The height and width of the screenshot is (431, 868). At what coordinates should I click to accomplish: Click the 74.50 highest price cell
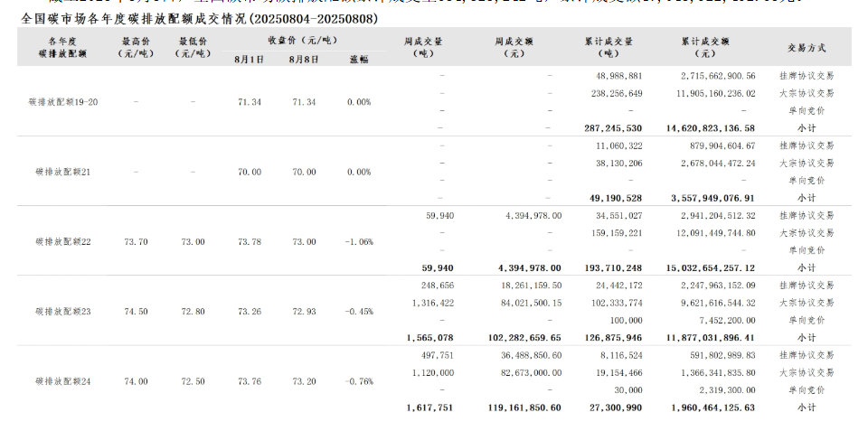[x=136, y=312]
